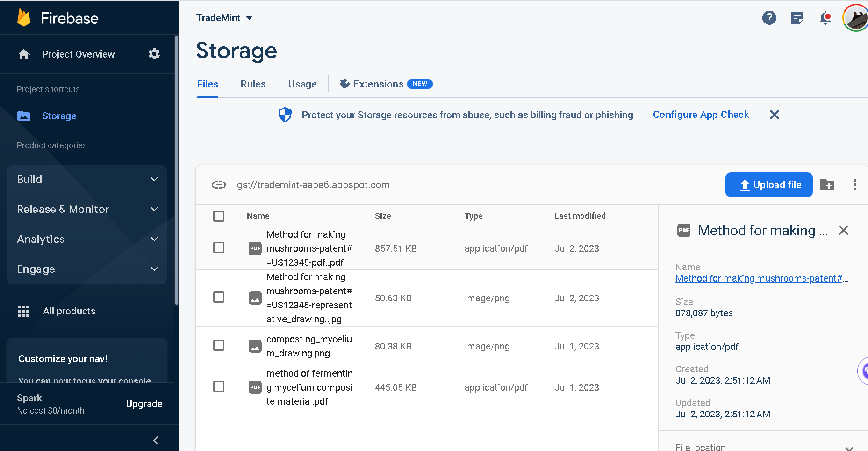Switch to the Usage tab
Screen dimensions: 868x451
(x=302, y=84)
